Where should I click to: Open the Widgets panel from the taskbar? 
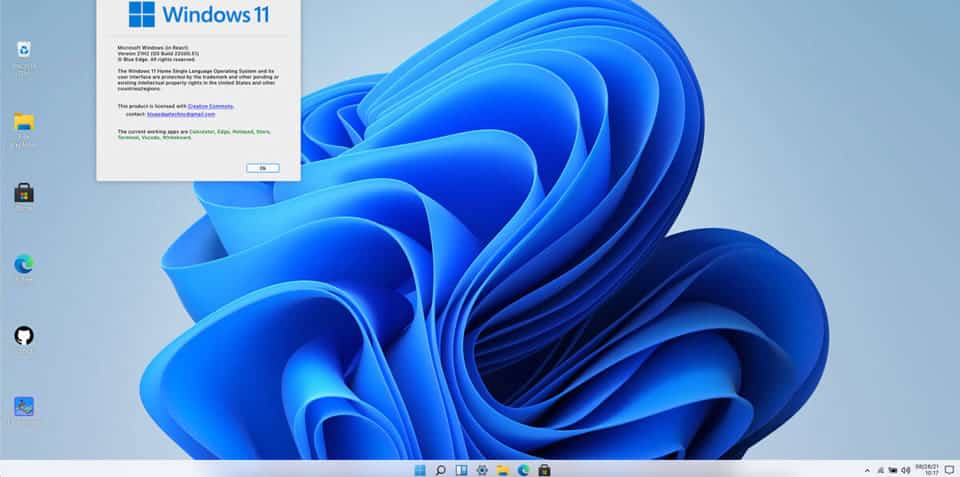pos(461,469)
